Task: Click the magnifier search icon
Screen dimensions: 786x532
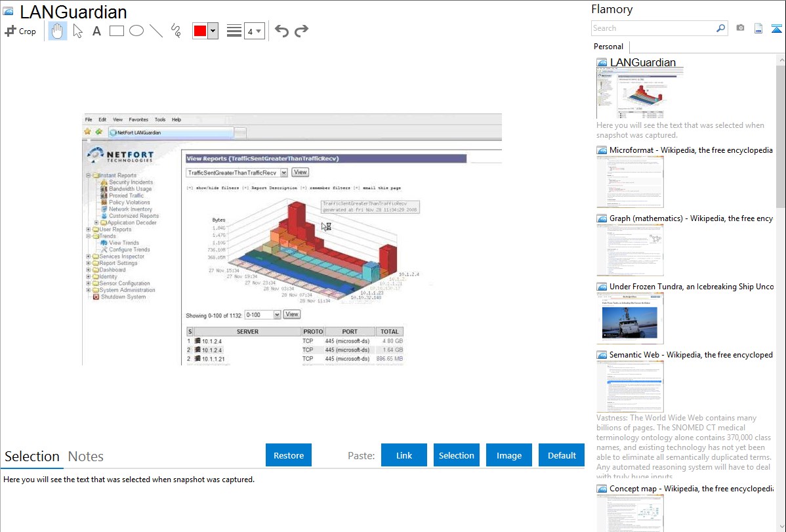Action: pos(720,28)
